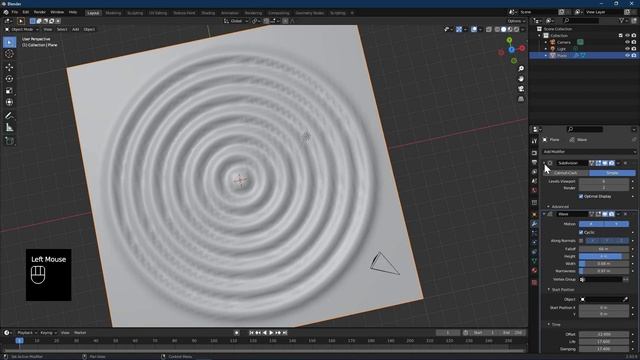
Task: Select the Scale tool
Action: pyautogui.click(x=9, y=91)
